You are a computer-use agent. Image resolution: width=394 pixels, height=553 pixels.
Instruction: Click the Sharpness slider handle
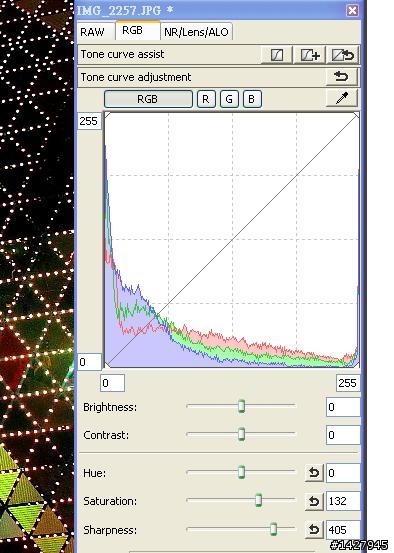click(273, 529)
